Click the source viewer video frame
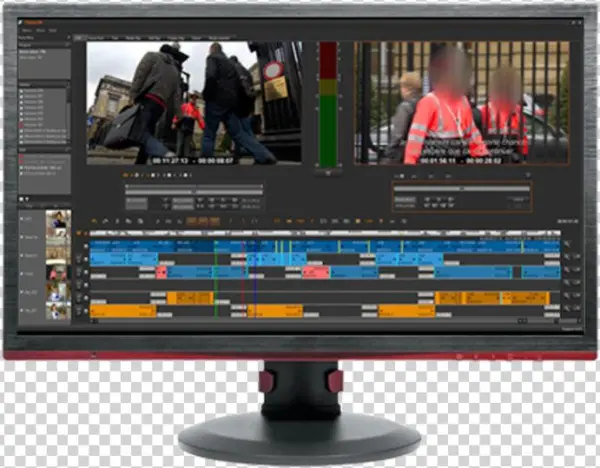Screen dimensions: 600x468 (x=194, y=103)
